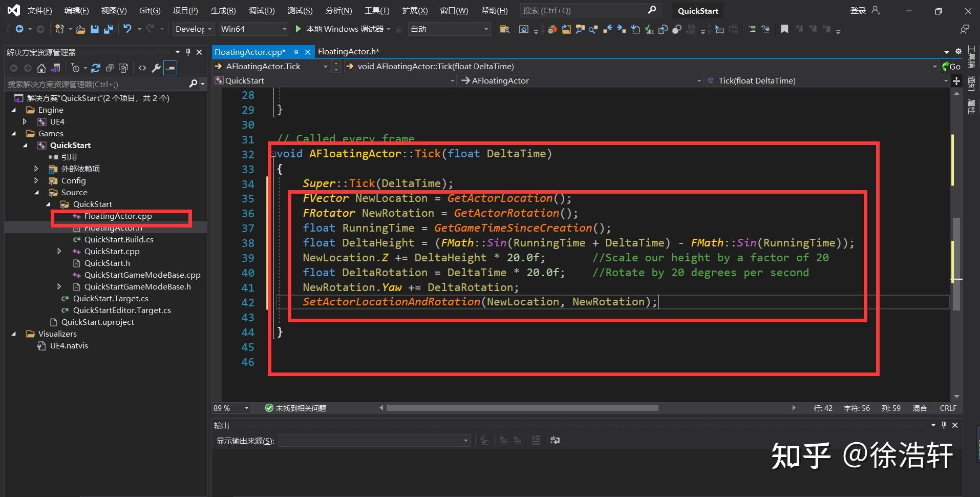Open the 编辑(E) menu
The width and height of the screenshot is (980, 497).
click(x=76, y=10)
